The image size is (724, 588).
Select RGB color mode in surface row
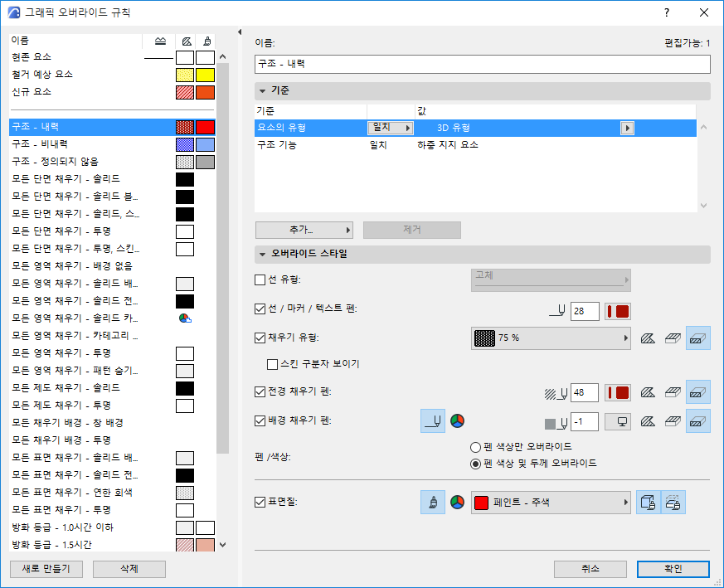pos(457,502)
